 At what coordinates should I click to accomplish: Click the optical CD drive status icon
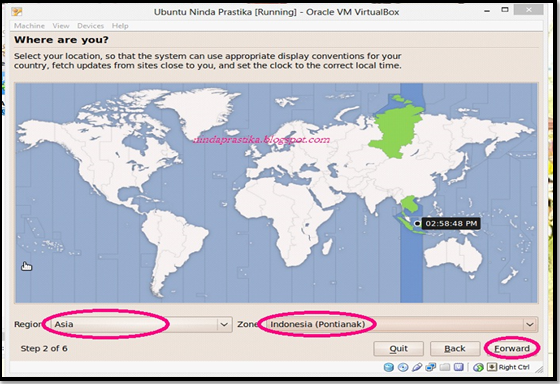click(x=403, y=367)
